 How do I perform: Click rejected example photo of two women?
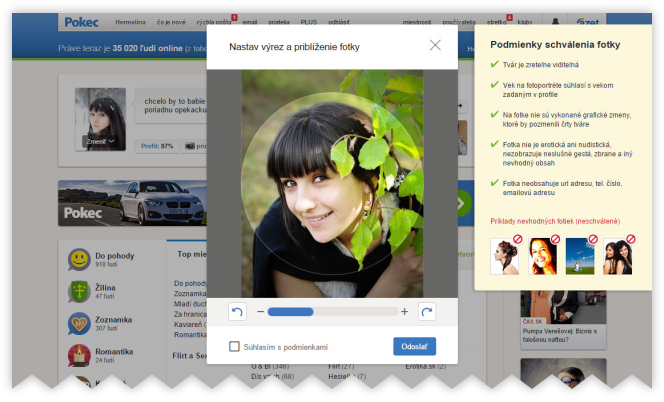coord(617,256)
